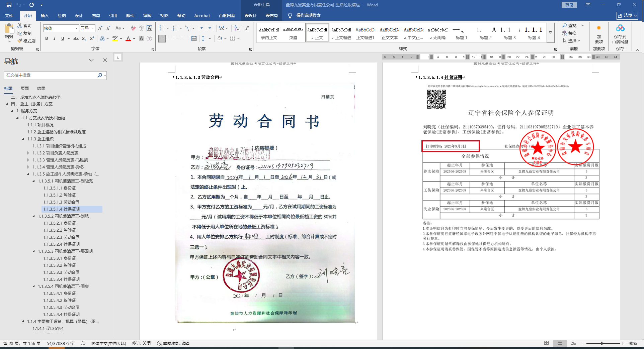Open the Font dialog launcher in the 字体 group
This screenshot has height=349, width=644.
pyautogui.click(x=153, y=49)
